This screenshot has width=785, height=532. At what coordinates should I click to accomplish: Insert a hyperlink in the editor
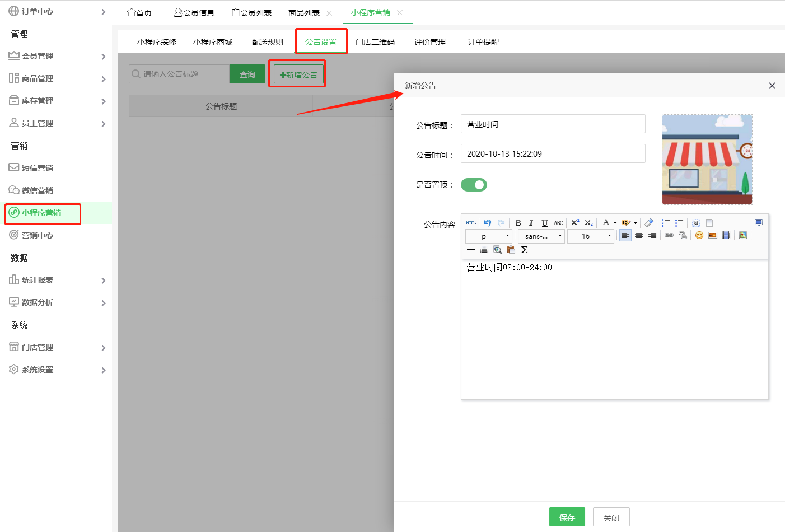[x=668, y=235]
